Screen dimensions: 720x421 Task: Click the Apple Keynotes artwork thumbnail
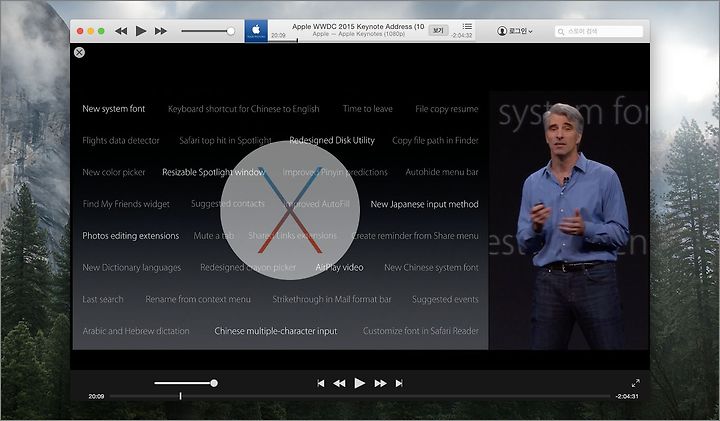click(x=256, y=31)
